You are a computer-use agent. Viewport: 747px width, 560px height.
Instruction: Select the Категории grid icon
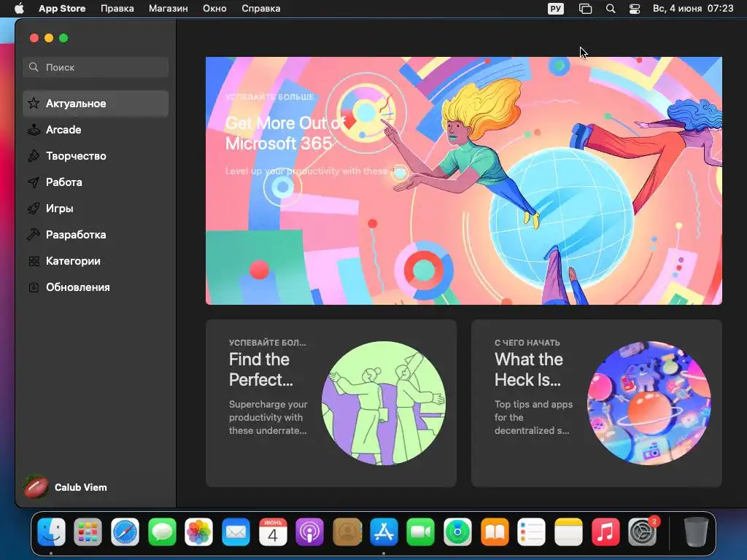coord(34,261)
